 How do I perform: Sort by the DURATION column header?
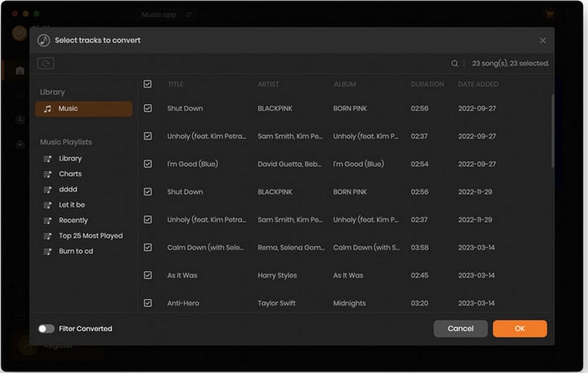coord(427,84)
